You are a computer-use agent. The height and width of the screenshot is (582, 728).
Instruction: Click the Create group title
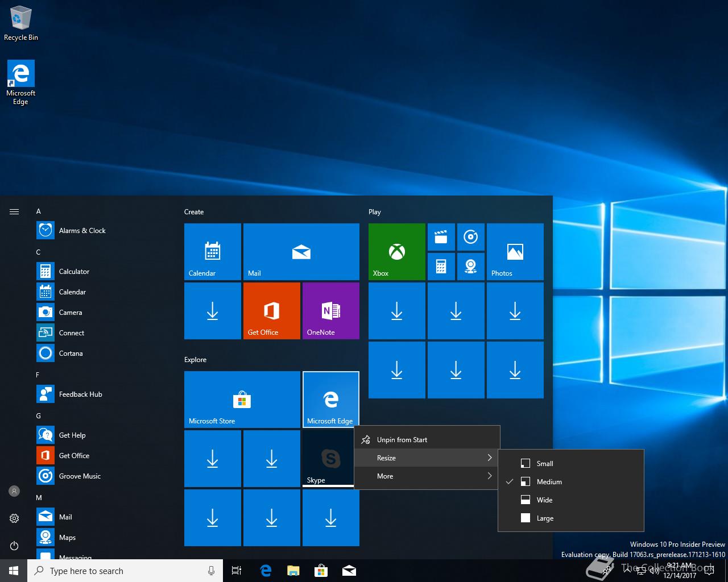(x=194, y=211)
